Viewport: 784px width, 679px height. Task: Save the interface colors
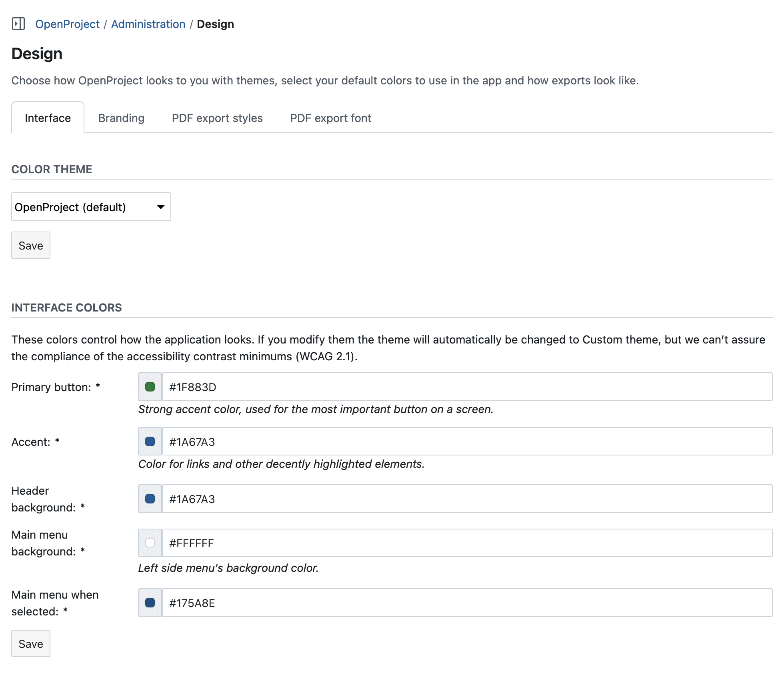point(30,643)
